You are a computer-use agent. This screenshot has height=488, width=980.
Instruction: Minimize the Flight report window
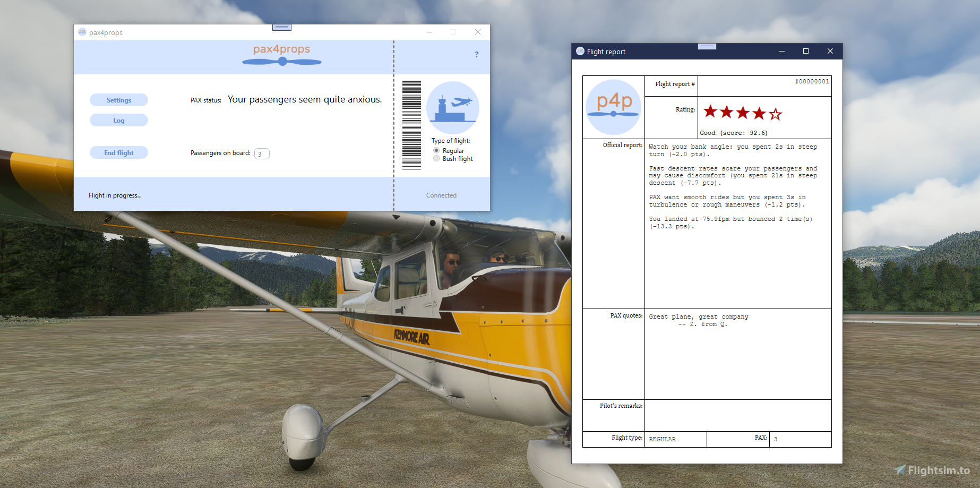(x=782, y=52)
